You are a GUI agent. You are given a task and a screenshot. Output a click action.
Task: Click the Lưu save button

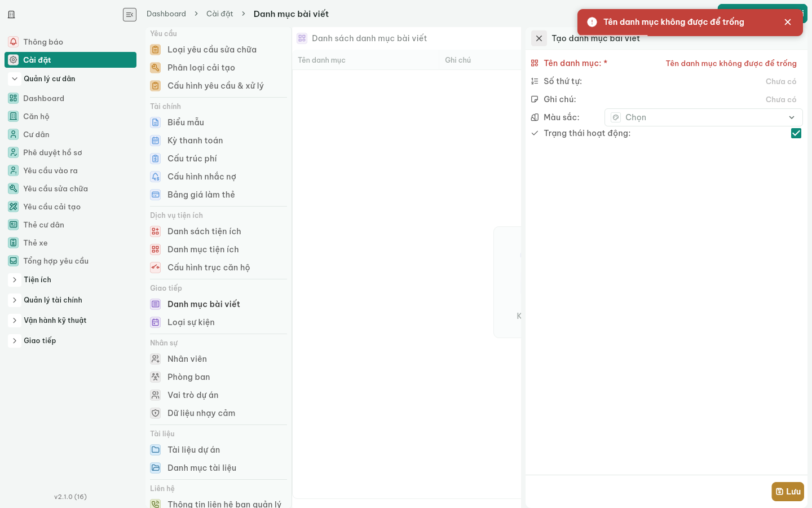coord(788,492)
